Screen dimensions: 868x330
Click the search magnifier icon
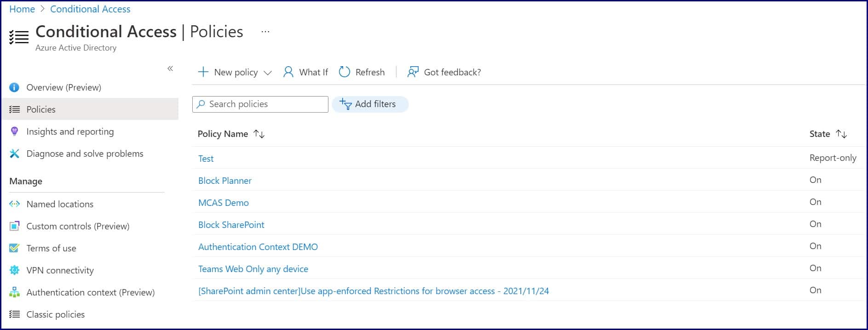(201, 104)
